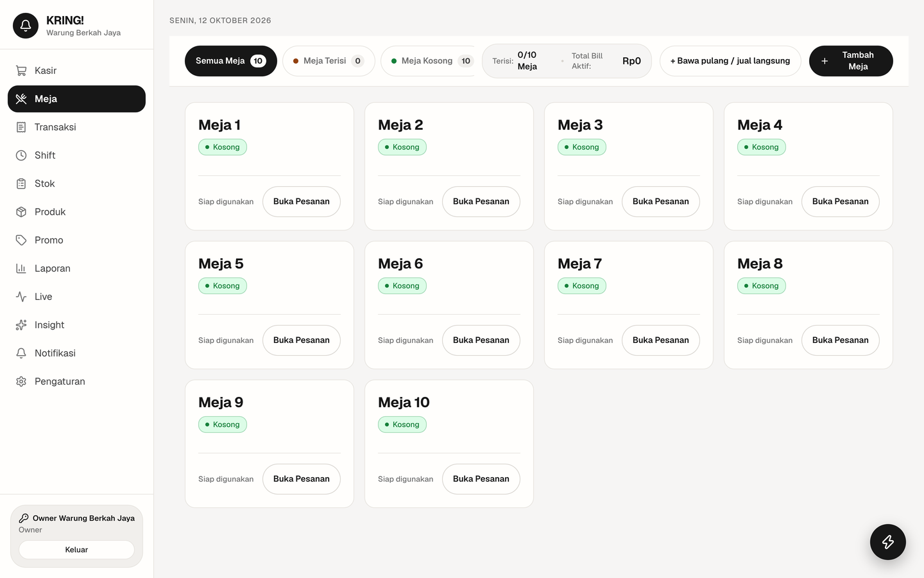Open order for Meja 8

tap(841, 340)
